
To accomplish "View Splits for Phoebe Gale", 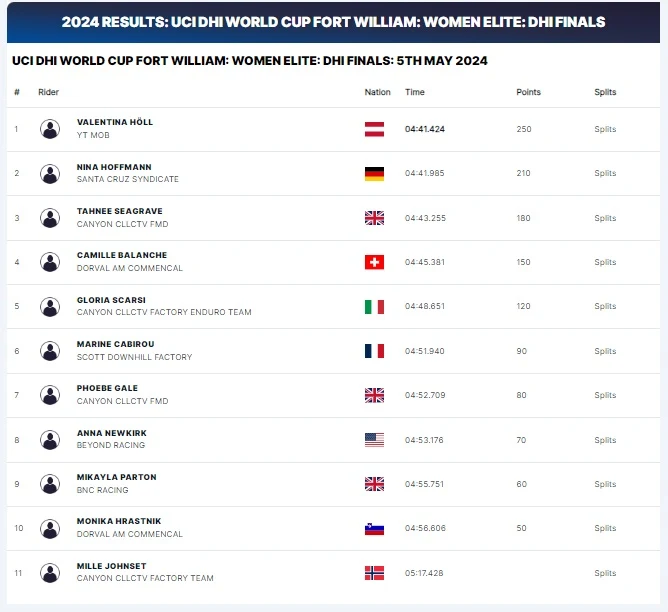I will click(x=605, y=395).
